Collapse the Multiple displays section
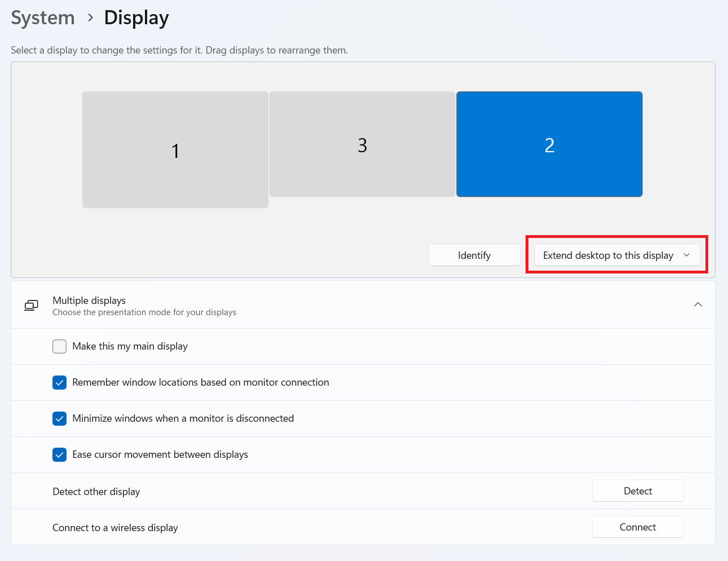 pos(698,305)
